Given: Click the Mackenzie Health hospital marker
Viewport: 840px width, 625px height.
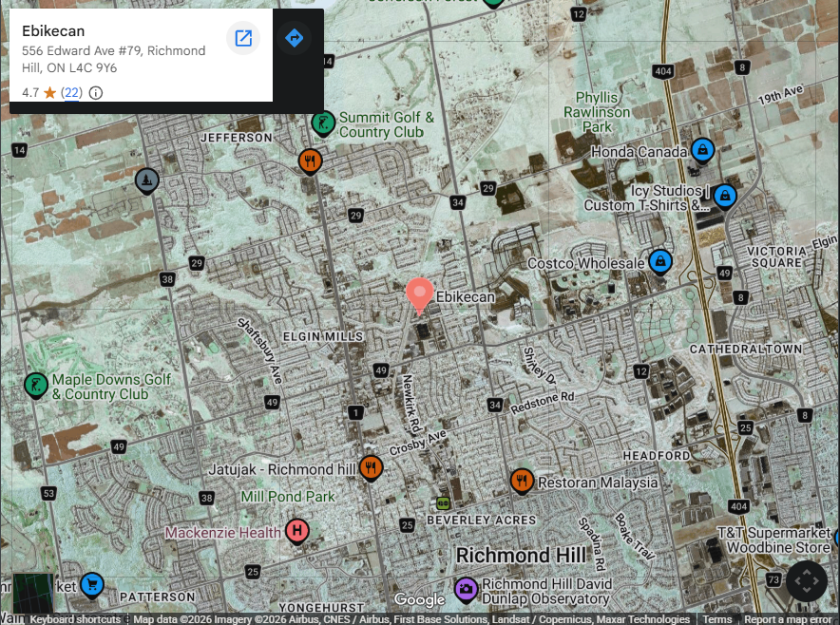Looking at the screenshot, I should click(296, 531).
